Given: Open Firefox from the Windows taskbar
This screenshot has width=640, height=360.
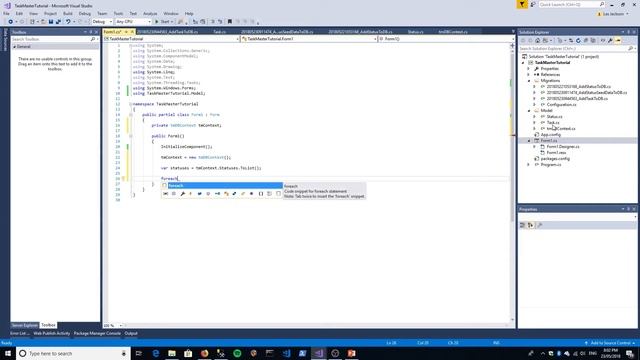Looking at the screenshot, I should point(204,353).
